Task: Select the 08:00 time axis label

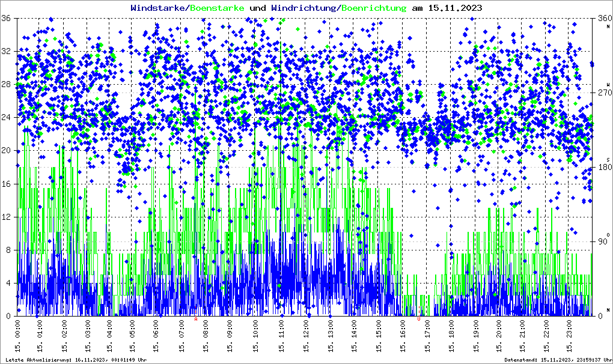Action: click(206, 336)
